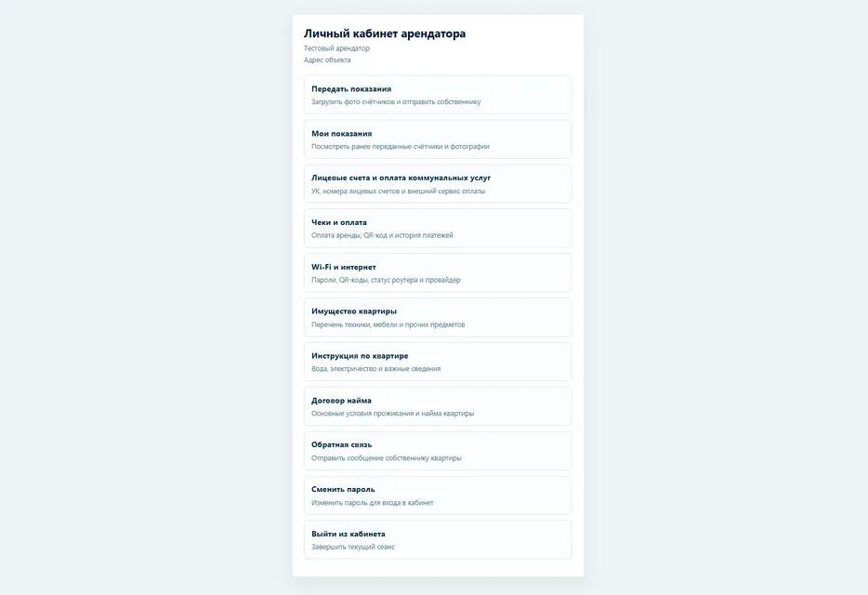Click the Тестовый арендатор name text
The height and width of the screenshot is (595, 868).
coord(336,48)
